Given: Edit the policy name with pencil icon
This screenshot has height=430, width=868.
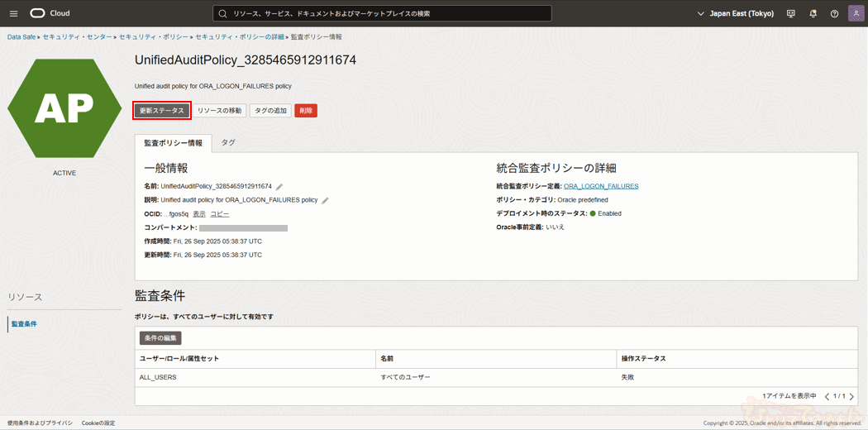Looking at the screenshot, I should (x=279, y=187).
